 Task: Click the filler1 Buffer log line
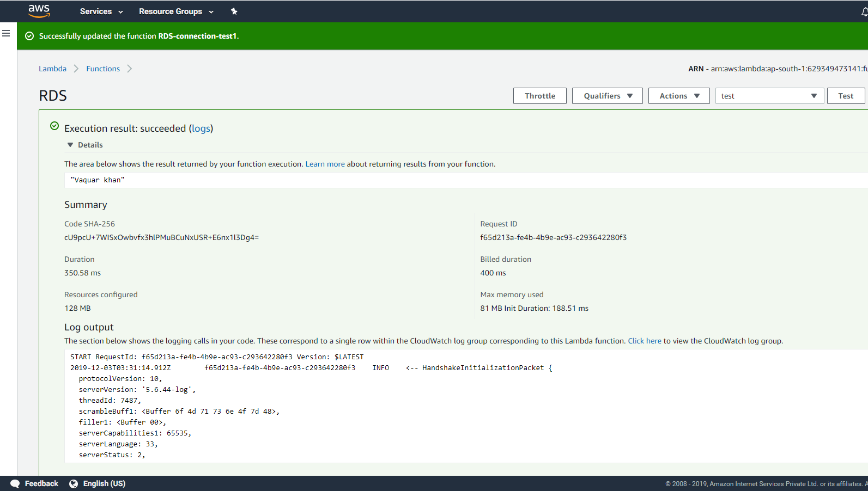tap(123, 422)
